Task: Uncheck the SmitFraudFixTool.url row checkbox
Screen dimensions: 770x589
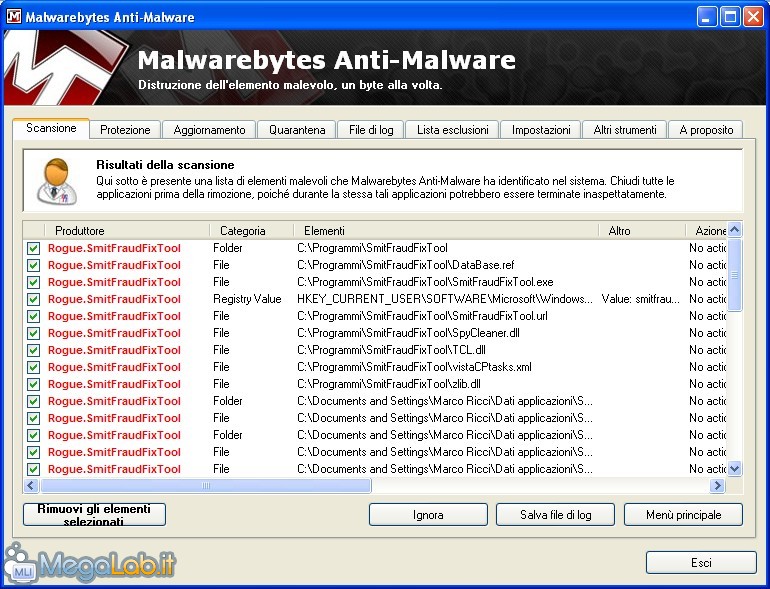Action: pyautogui.click(x=33, y=316)
